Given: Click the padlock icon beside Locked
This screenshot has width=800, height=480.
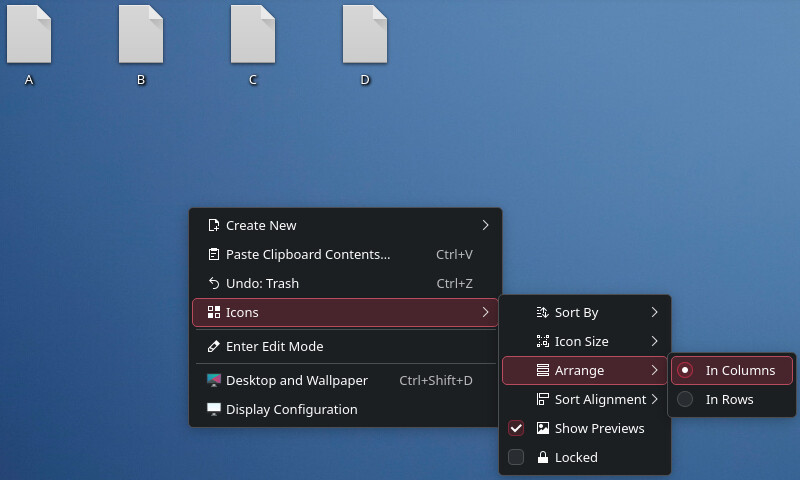Looking at the screenshot, I should (x=543, y=457).
